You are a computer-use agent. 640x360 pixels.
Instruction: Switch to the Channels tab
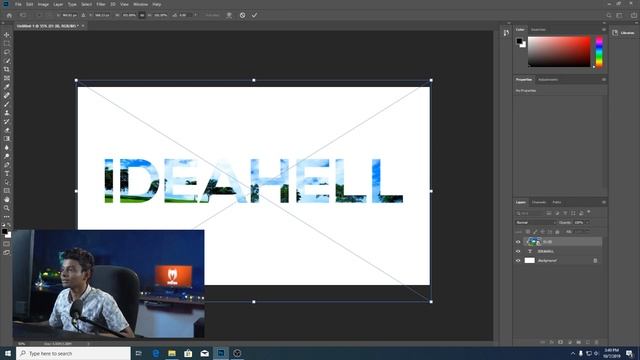tap(539, 202)
